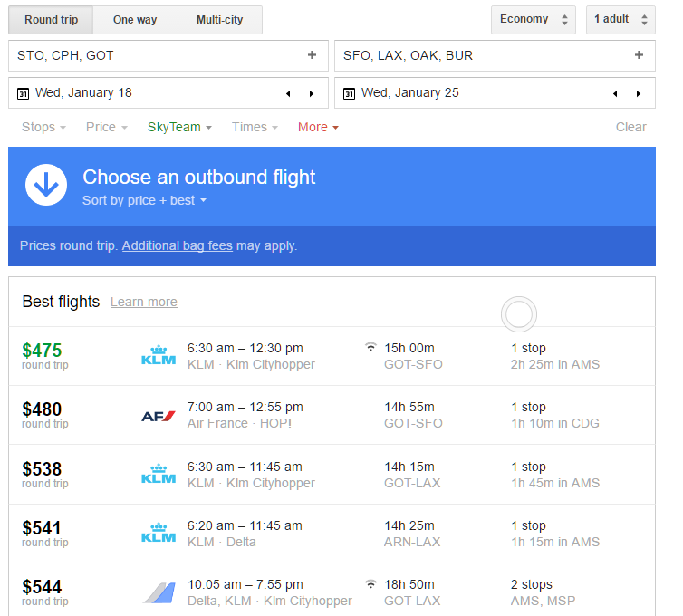Image resolution: width=683 pixels, height=616 pixels.
Task: Open the Price filter dropdown
Action: click(x=107, y=127)
